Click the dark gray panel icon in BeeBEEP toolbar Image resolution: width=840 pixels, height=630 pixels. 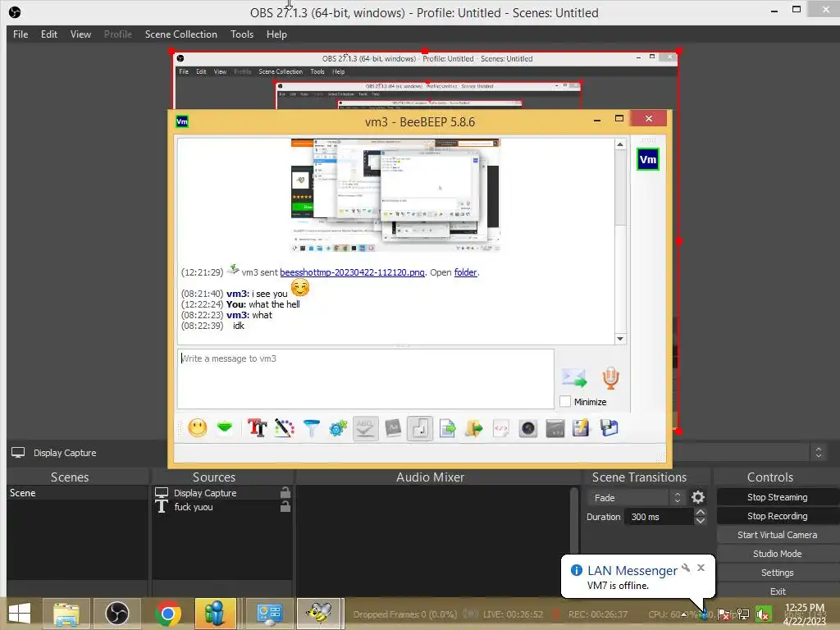[x=555, y=428]
